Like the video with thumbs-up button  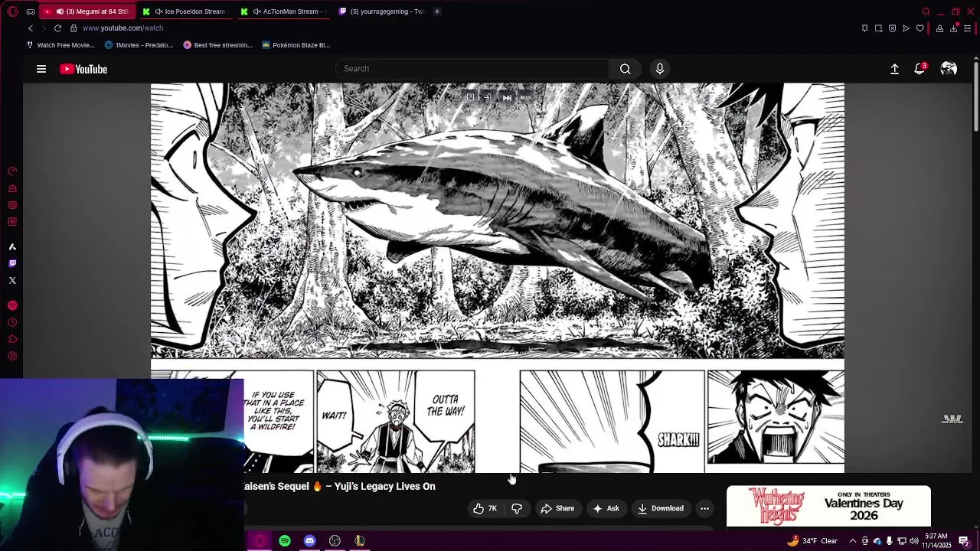point(485,508)
